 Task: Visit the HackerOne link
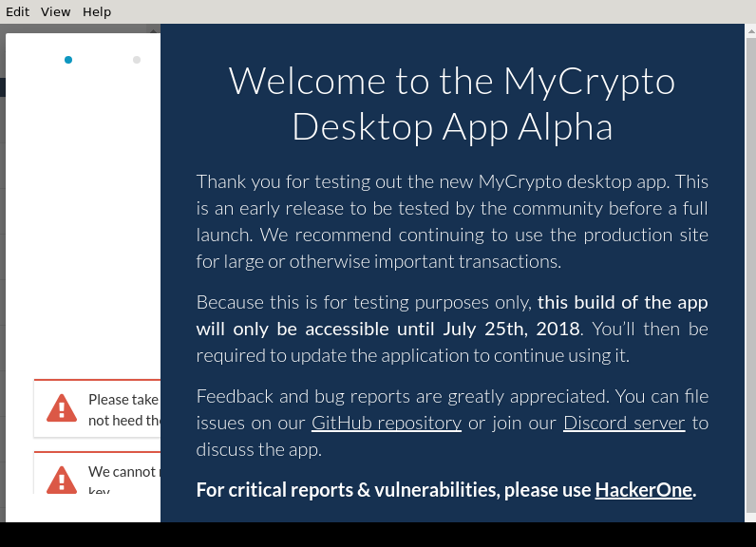(x=643, y=490)
